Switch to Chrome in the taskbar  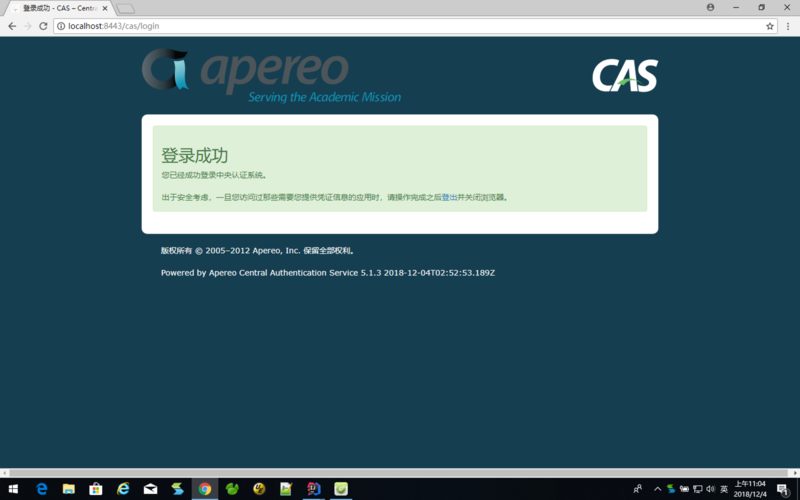pos(205,489)
